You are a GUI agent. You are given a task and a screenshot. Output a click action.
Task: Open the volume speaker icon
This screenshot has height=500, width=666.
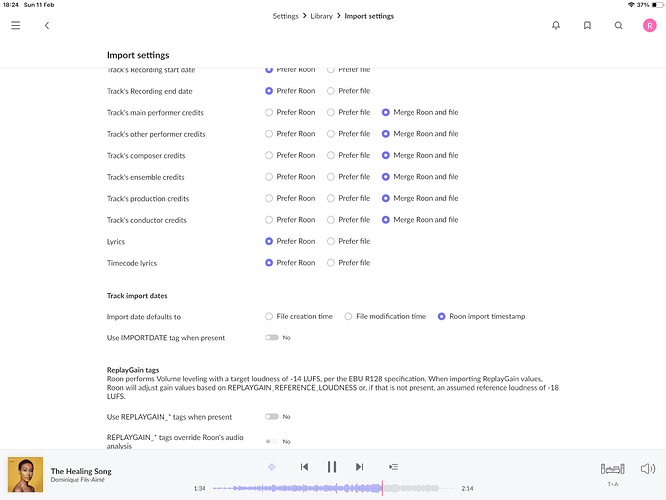(648, 469)
